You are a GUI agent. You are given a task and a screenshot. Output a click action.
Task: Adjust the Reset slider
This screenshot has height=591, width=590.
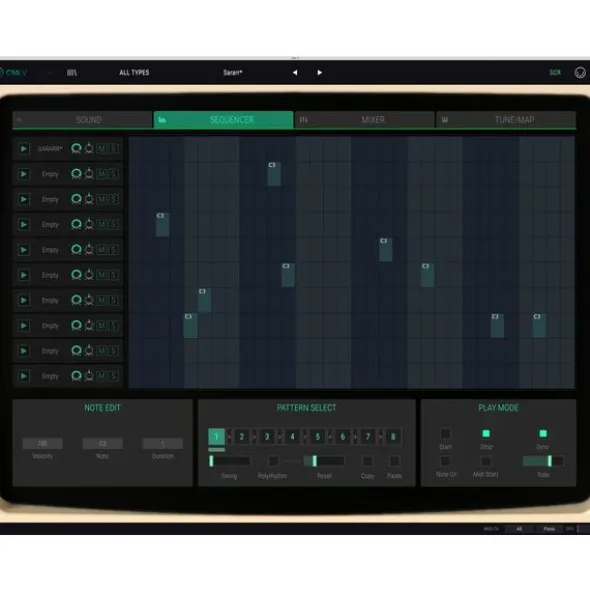(324, 461)
